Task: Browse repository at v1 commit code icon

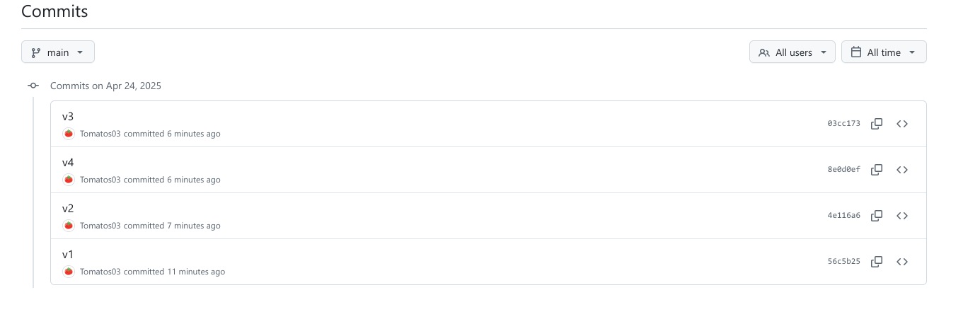Action: click(x=902, y=262)
